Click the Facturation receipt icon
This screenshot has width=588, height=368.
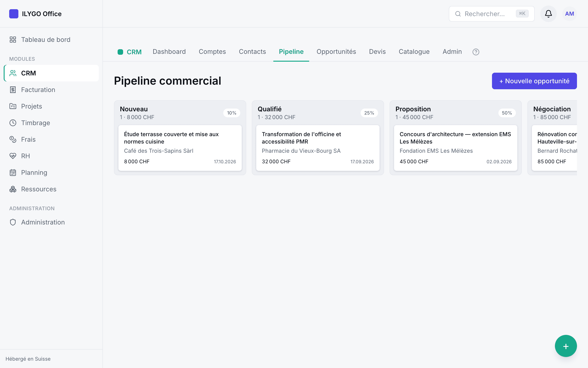click(x=13, y=89)
